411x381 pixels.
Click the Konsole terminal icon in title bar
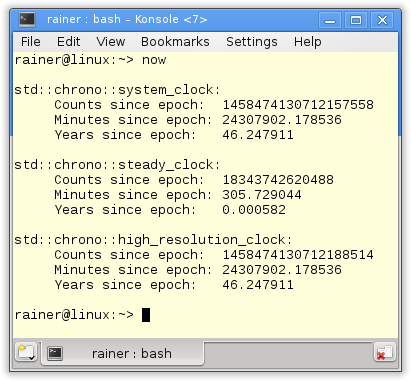click(27, 19)
